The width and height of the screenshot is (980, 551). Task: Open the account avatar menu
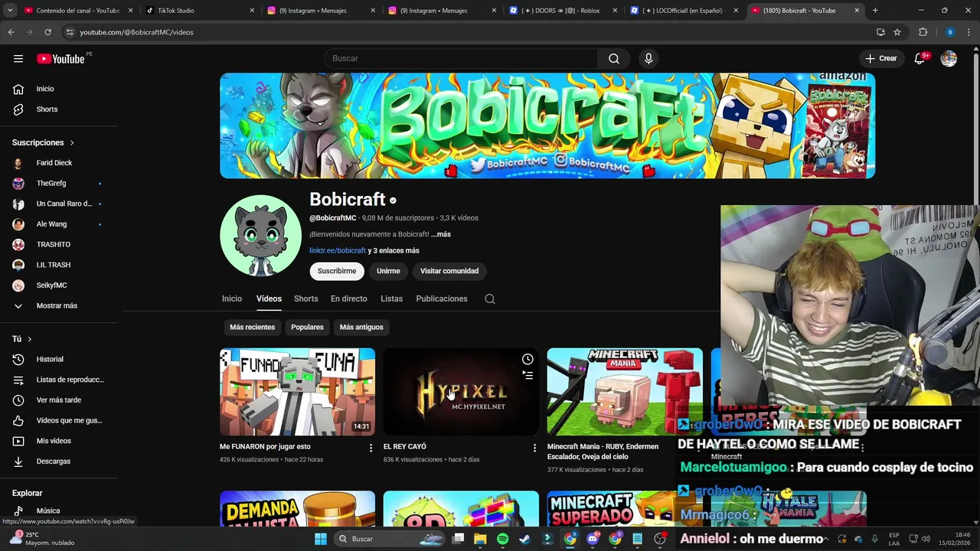coord(949,59)
